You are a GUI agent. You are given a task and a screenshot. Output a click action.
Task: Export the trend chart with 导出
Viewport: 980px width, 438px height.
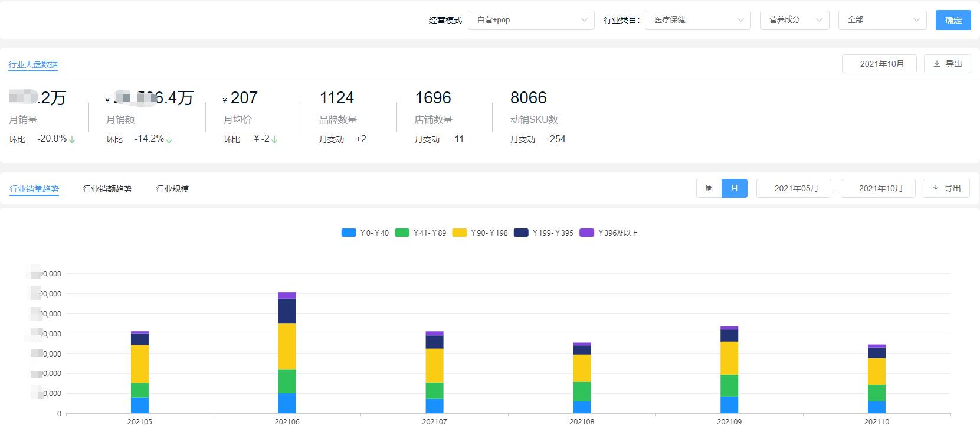tap(946, 188)
